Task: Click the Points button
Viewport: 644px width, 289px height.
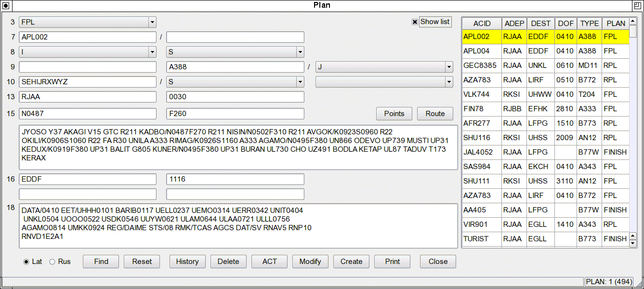Action: click(x=394, y=114)
